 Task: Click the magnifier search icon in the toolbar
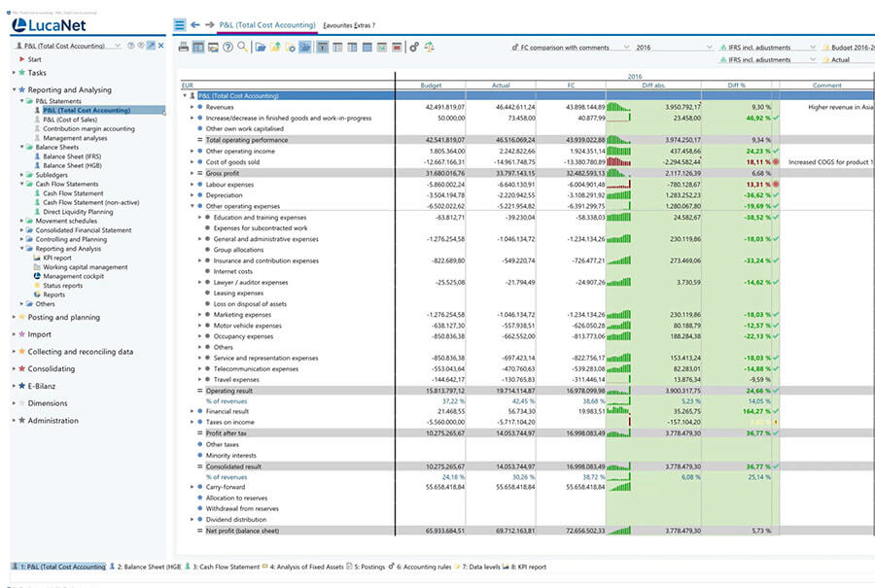pyautogui.click(x=243, y=47)
